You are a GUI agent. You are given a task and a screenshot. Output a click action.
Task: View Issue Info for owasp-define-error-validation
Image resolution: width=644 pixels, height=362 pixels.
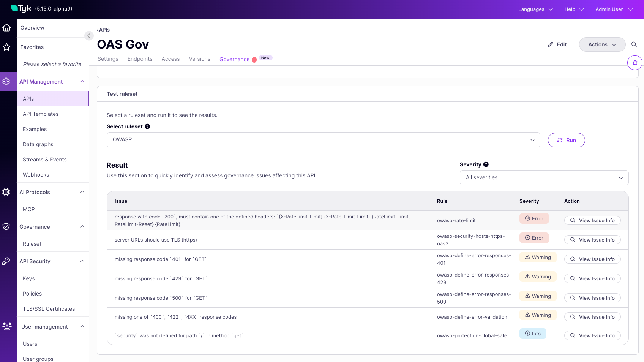tap(592, 317)
